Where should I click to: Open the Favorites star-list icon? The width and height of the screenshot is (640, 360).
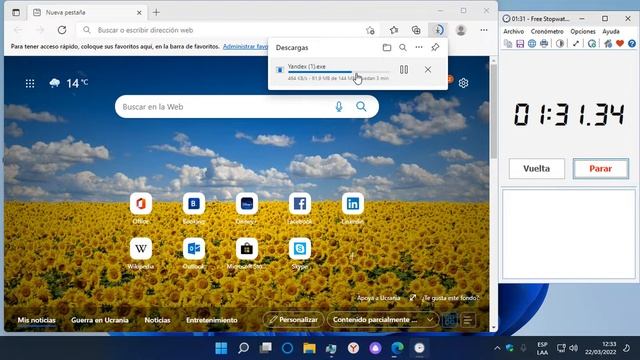[394, 30]
